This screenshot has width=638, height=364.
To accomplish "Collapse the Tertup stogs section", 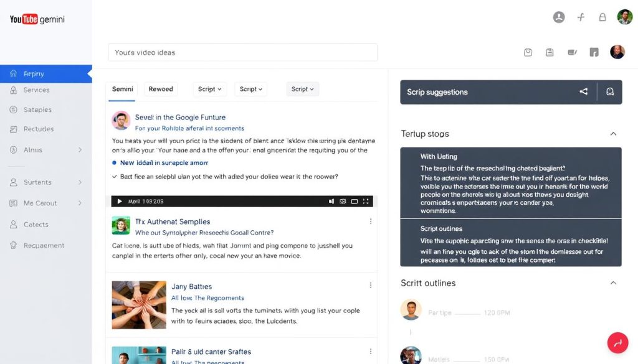I will [612, 133].
